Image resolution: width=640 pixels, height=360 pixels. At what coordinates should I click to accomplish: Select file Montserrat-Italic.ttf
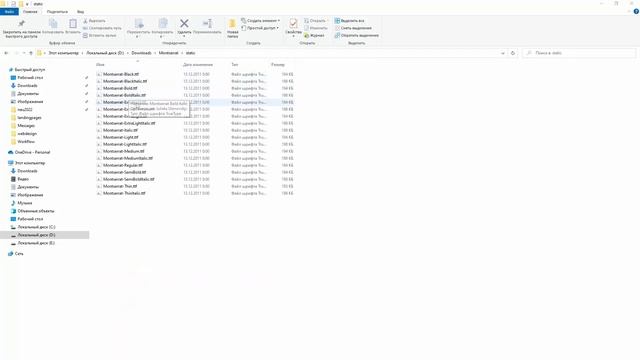coord(120,130)
